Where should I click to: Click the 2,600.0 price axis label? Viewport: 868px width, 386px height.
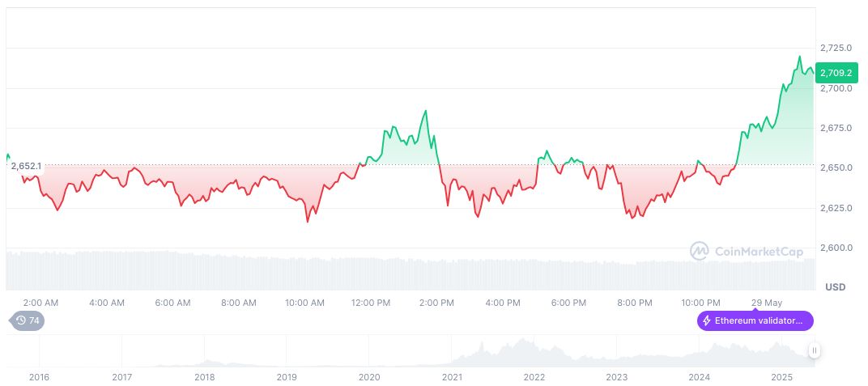[x=836, y=248]
